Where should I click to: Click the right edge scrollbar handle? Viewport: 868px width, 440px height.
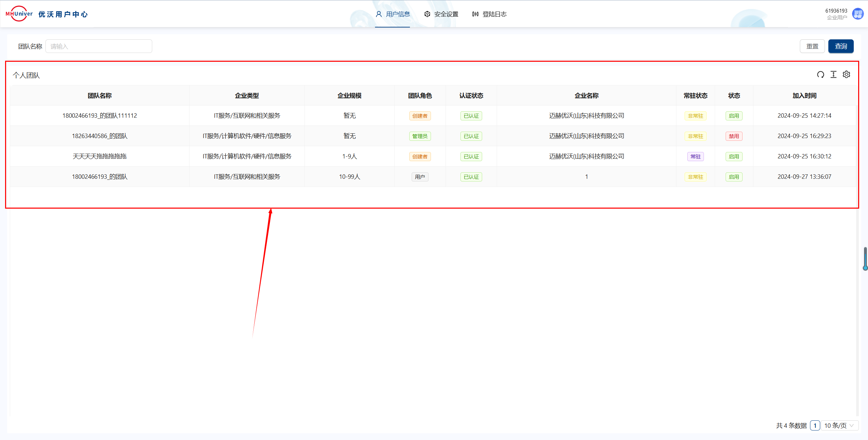865,259
